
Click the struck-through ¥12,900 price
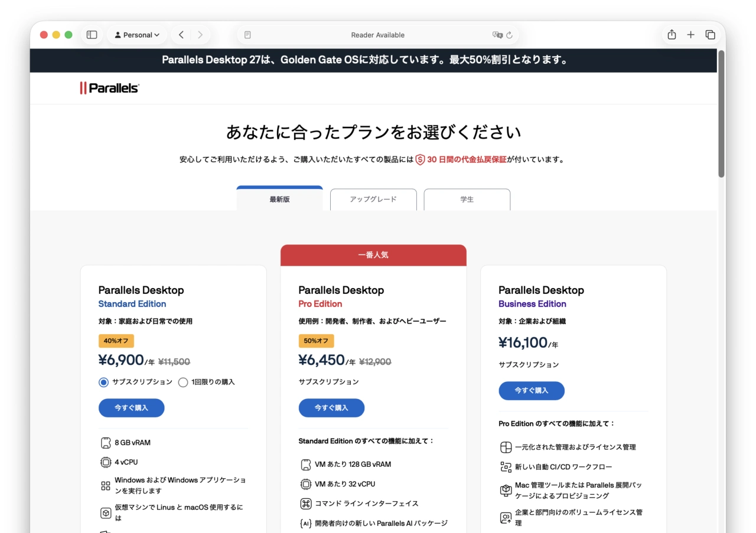[375, 362]
